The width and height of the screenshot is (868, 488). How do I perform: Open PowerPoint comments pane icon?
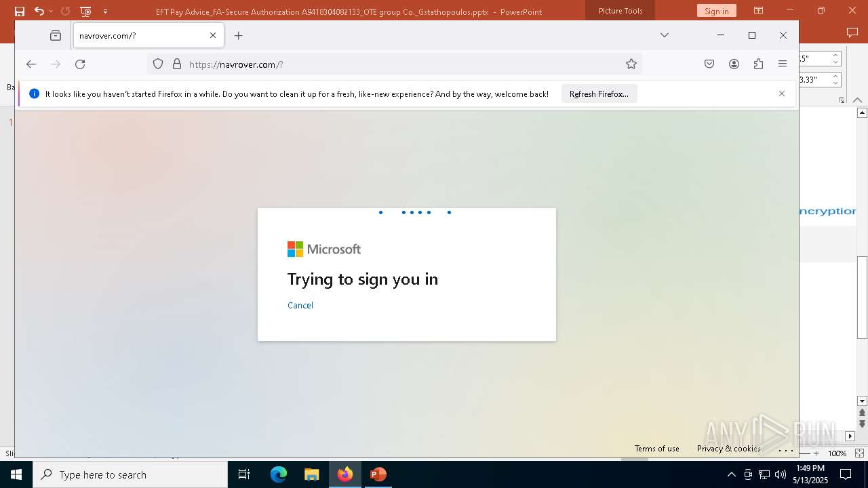852,33
